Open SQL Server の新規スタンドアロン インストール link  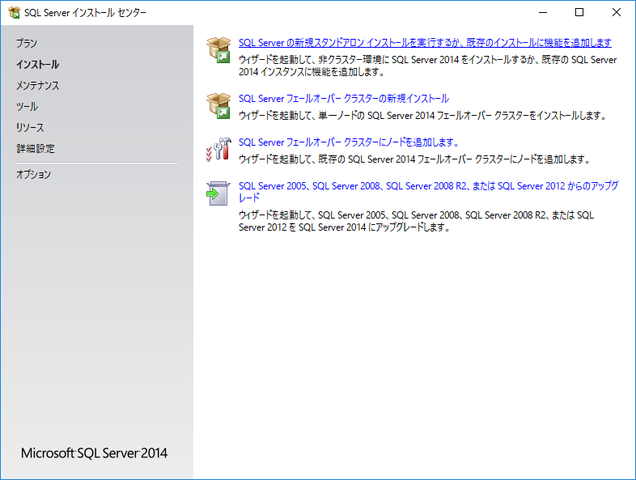(425, 43)
